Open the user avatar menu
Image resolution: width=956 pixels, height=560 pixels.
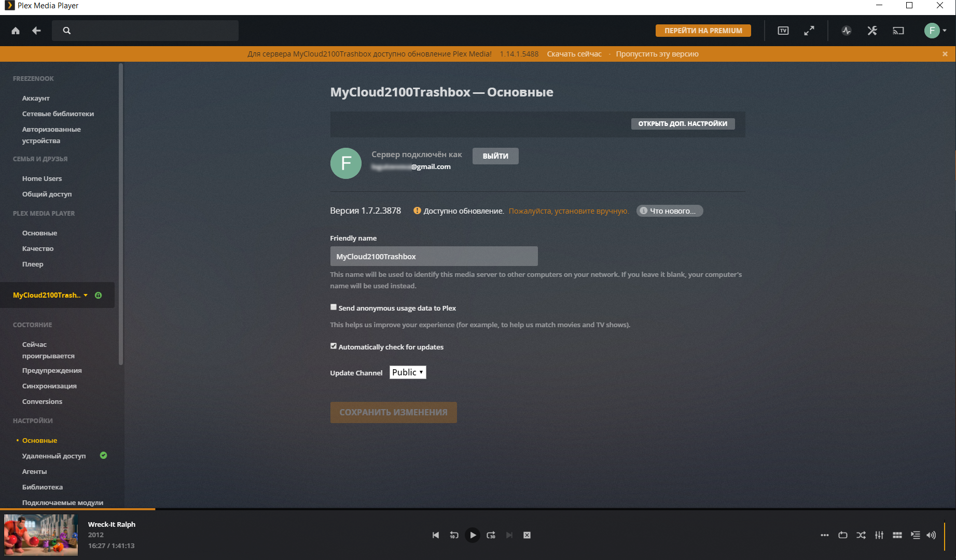point(936,31)
